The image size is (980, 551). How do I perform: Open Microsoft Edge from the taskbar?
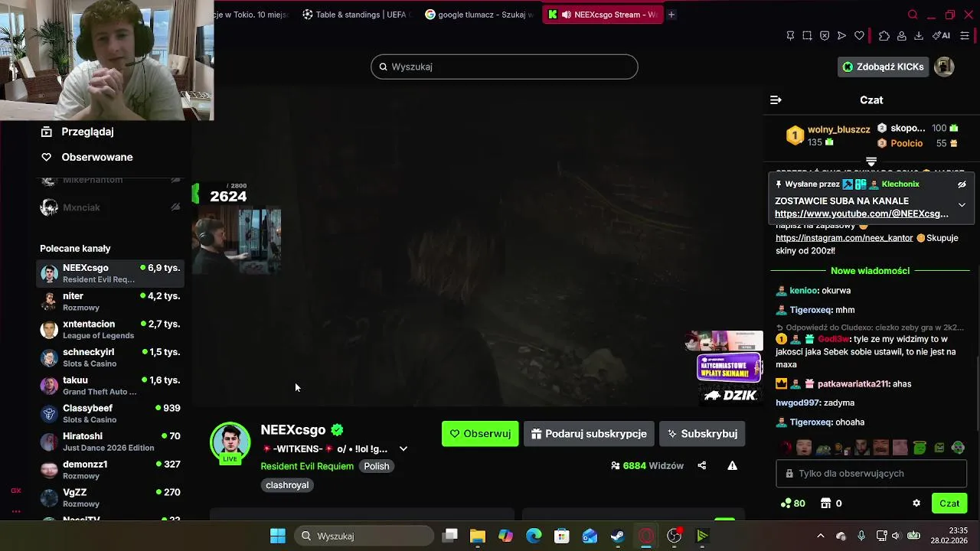coord(534,536)
